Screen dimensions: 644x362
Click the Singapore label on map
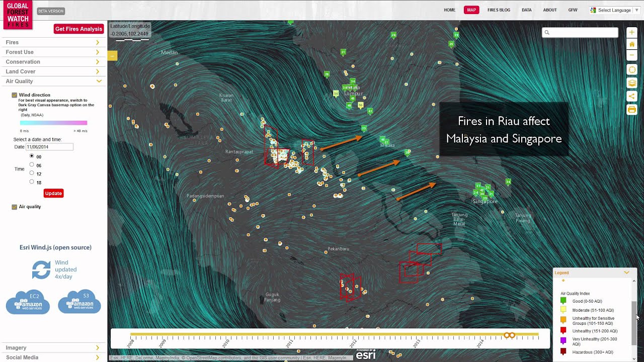coord(485,202)
